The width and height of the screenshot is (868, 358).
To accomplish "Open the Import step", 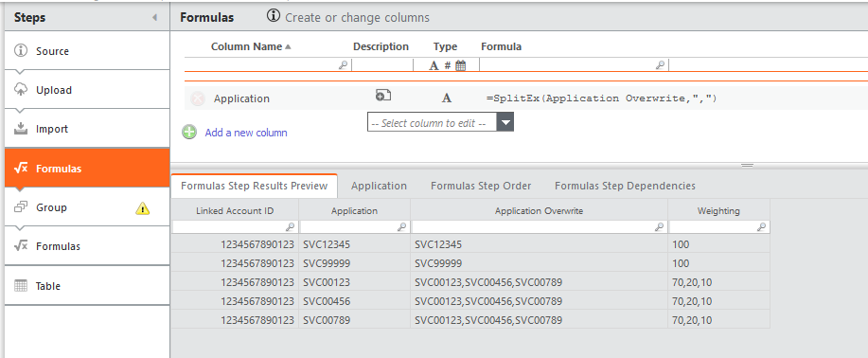I will [87, 129].
